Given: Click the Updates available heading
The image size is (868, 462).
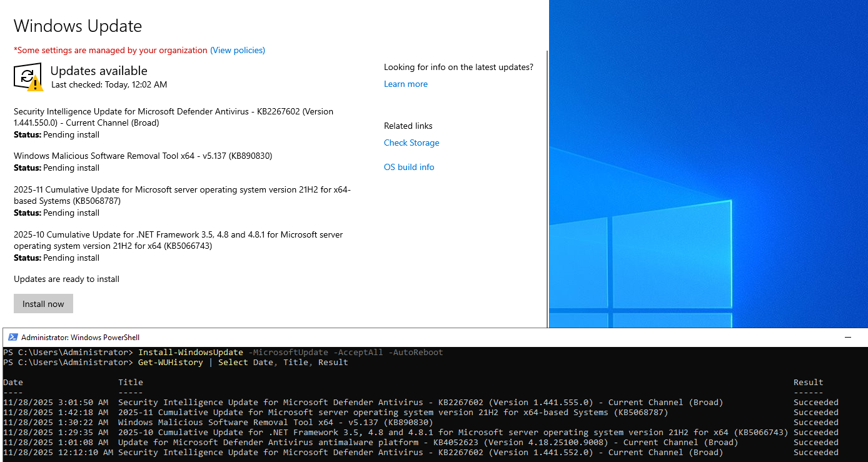Looking at the screenshot, I should point(99,71).
